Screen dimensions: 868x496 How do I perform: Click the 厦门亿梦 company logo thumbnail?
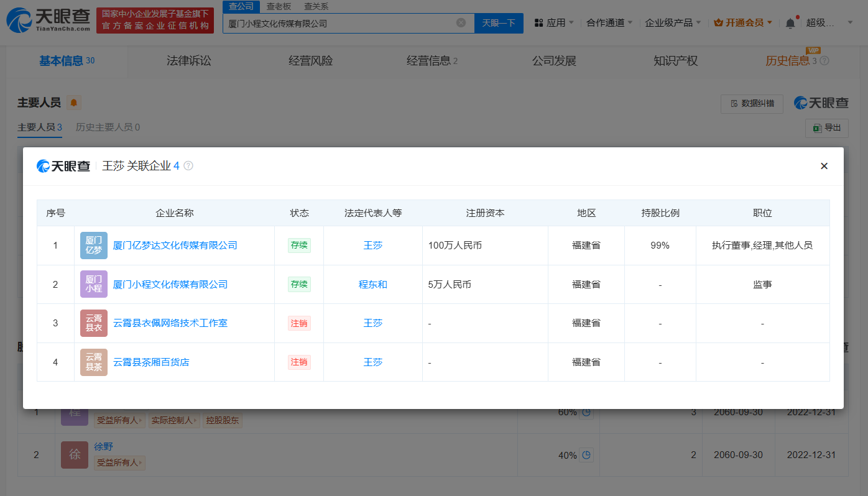click(93, 246)
